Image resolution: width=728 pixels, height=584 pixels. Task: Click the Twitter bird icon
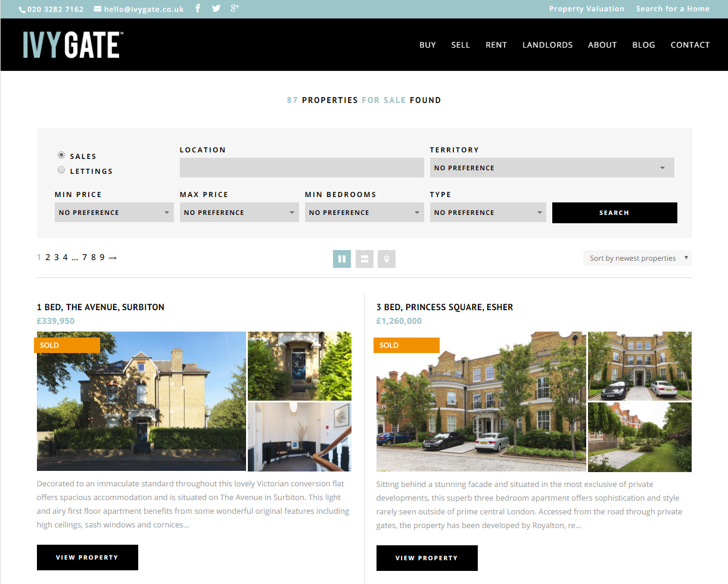216,8
